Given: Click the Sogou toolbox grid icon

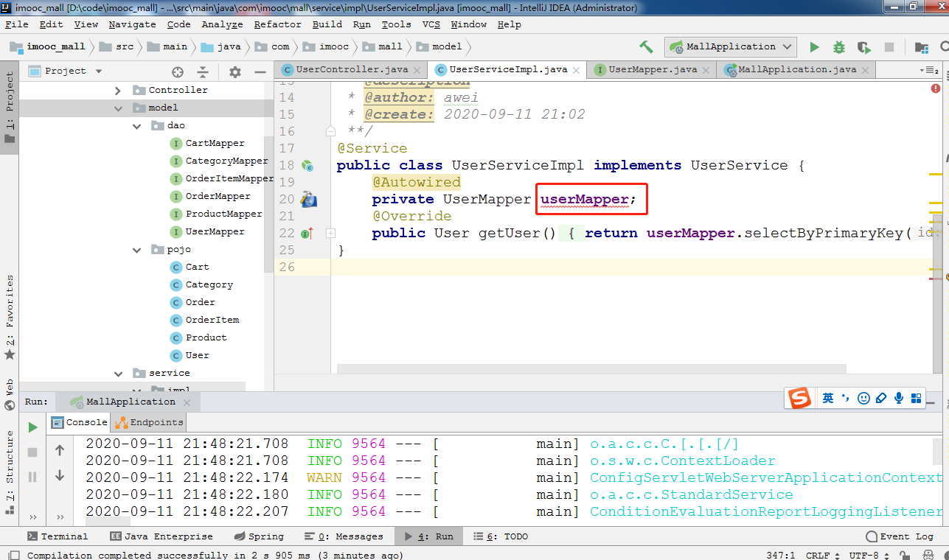Looking at the screenshot, I should [x=917, y=399].
